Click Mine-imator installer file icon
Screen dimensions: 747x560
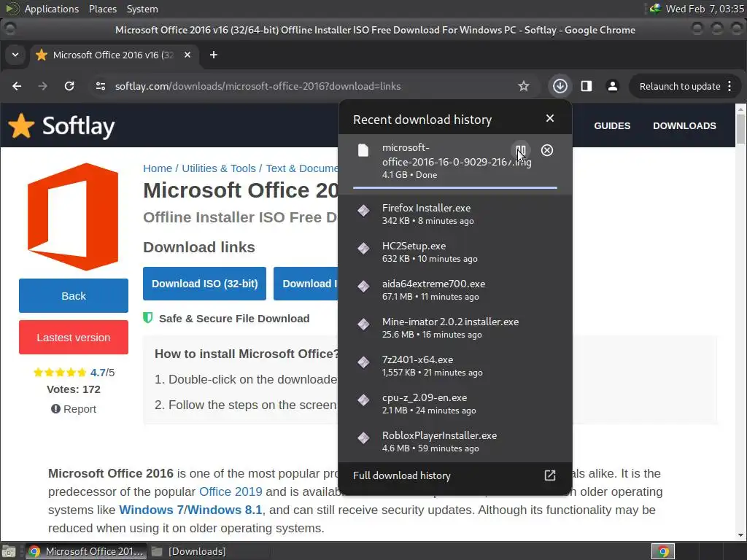tap(363, 324)
